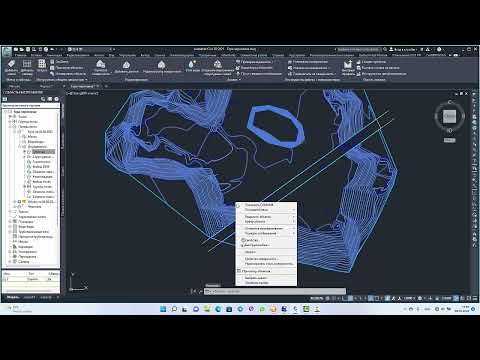Viewport: 480px width, 360px height.
Task: Open Surface Properties ribbon icon
Action: pyautogui.click(x=100, y=63)
